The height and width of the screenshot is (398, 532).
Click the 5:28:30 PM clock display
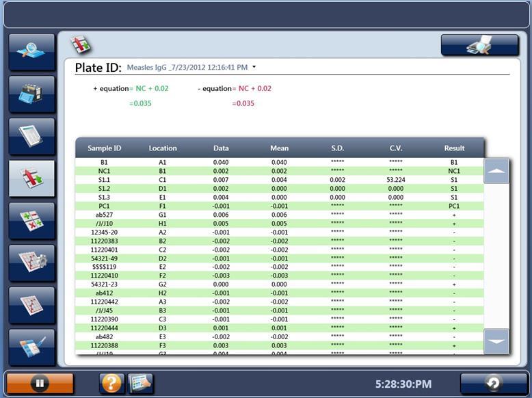tap(403, 384)
